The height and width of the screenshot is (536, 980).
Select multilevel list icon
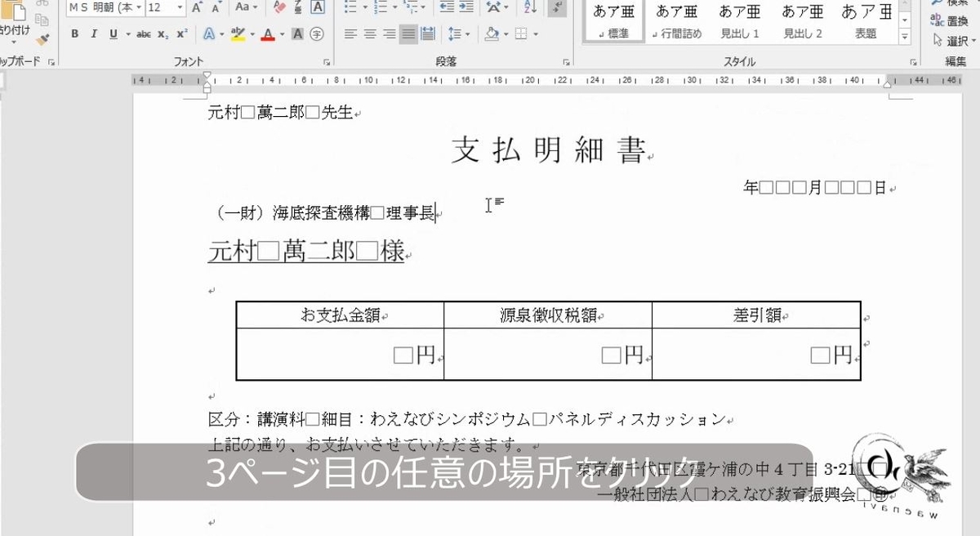(411, 7)
